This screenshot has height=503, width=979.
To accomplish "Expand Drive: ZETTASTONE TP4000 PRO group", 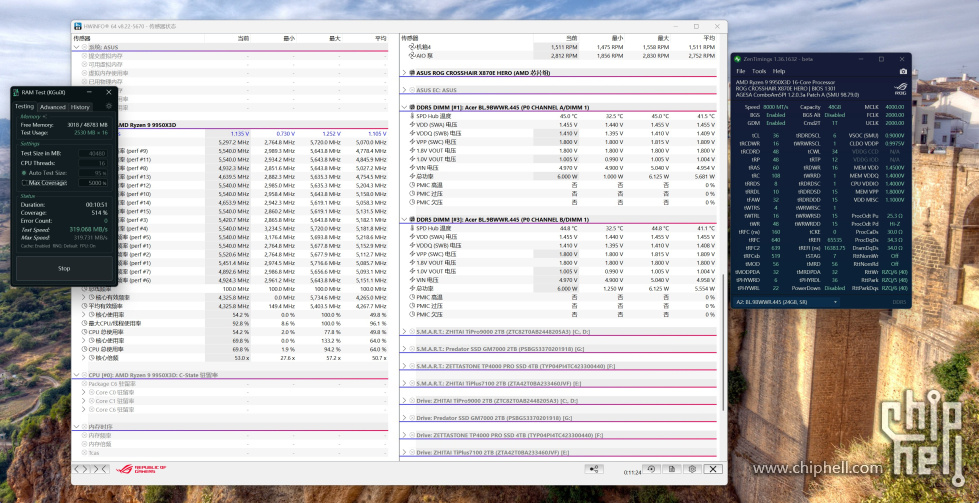I will coord(404,435).
